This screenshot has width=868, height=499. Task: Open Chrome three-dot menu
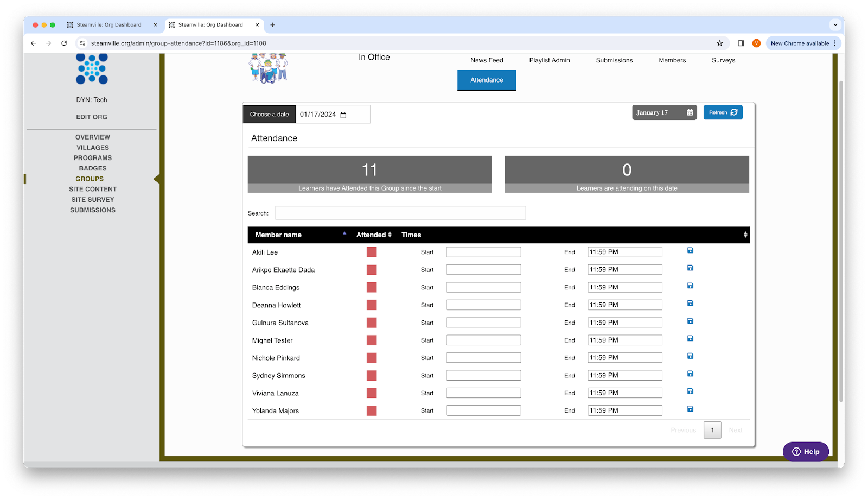(835, 43)
